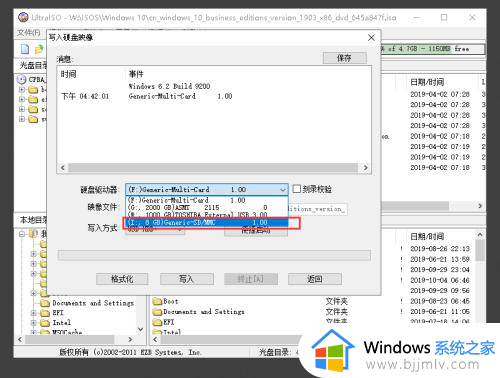Click the message log horizontal scrollbar
The height and width of the screenshot is (378, 500).
click(x=213, y=168)
